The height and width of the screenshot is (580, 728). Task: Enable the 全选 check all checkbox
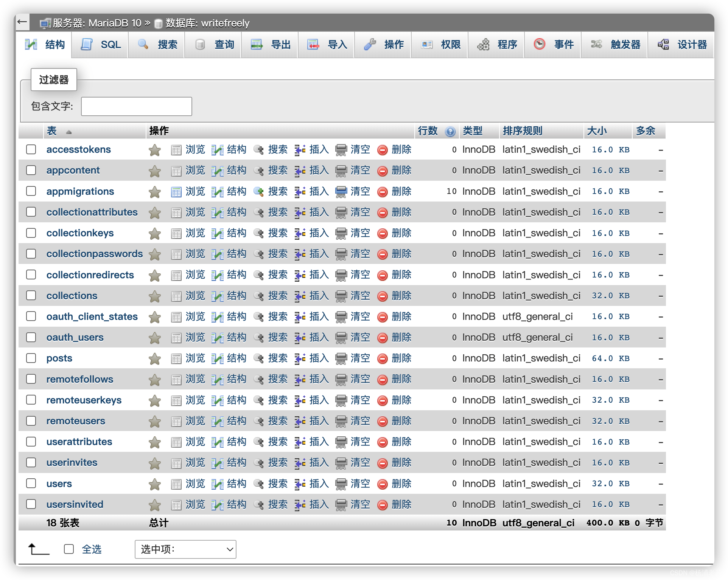(x=68, y=549)
